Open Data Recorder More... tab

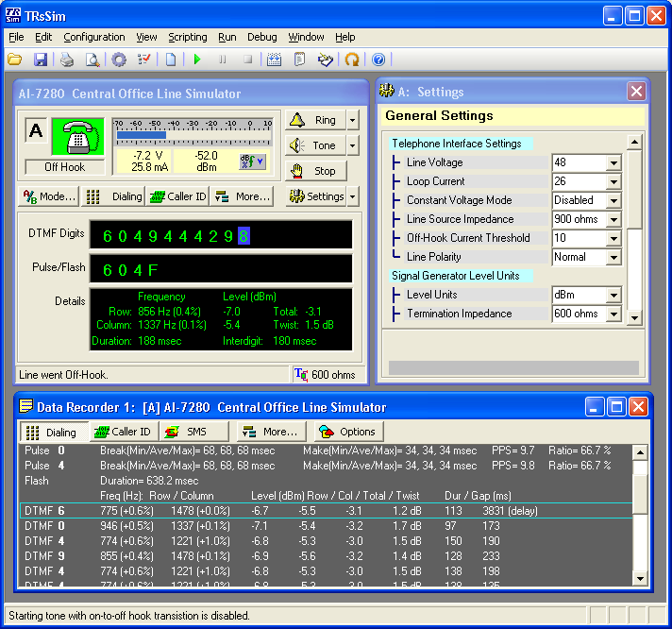272,432
